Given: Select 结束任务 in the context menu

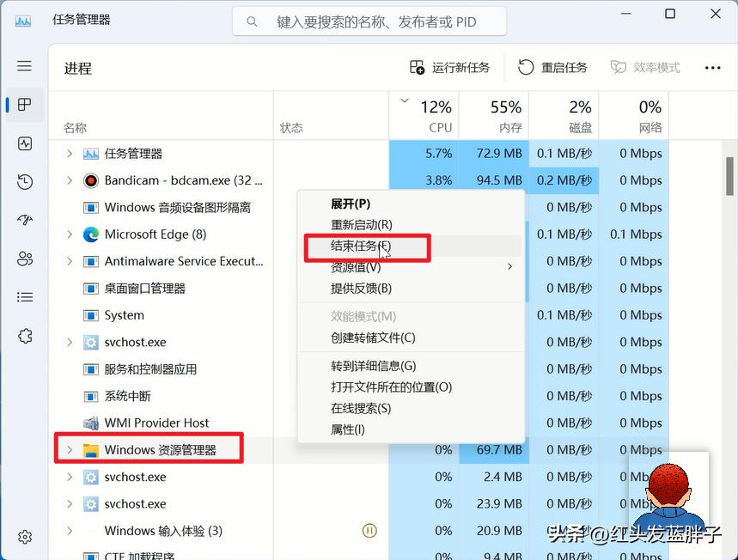Looking at the screenshot, I should [x=357, y=247].
